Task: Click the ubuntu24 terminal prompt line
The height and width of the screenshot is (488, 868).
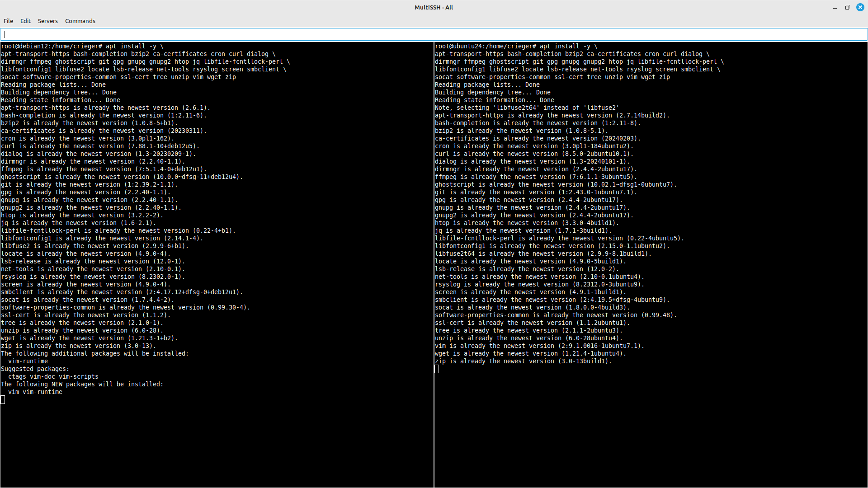Action: [516, 46]
